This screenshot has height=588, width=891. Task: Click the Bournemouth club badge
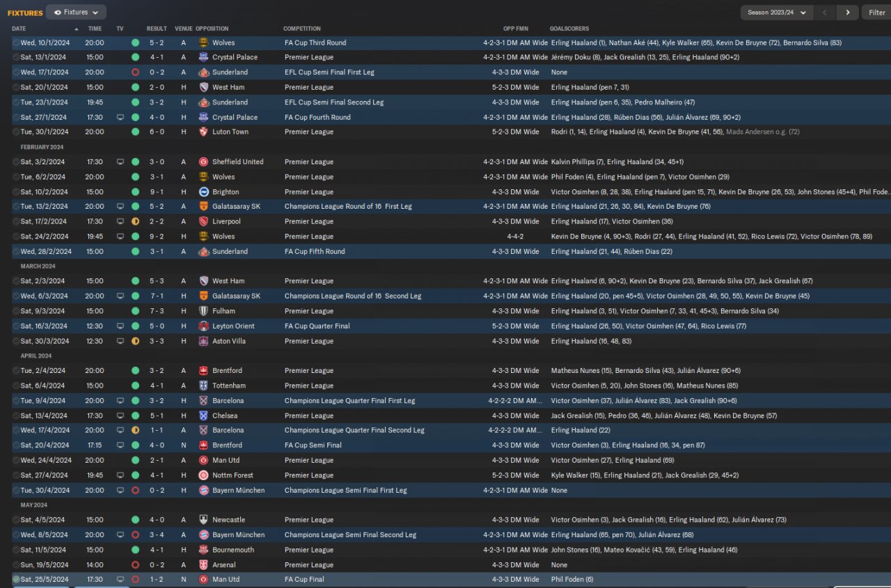point(204,550)
